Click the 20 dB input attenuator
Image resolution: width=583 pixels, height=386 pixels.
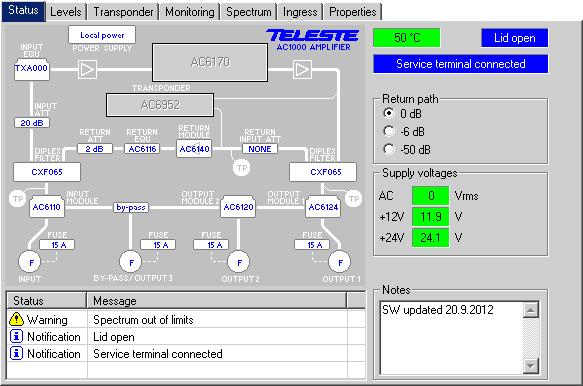point(32,123)
